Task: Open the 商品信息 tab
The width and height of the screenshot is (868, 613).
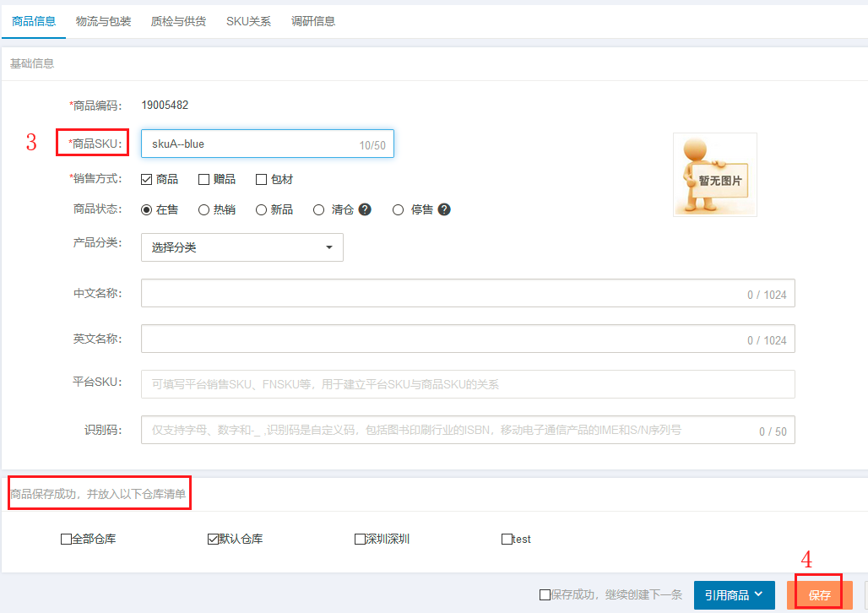Action: click(x=34, y=22)
